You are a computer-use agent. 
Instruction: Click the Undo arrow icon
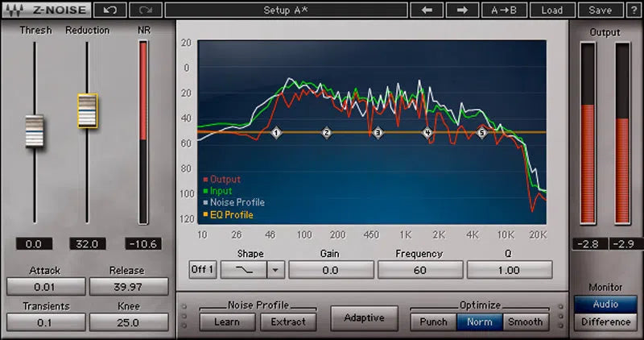pos(110,10)
